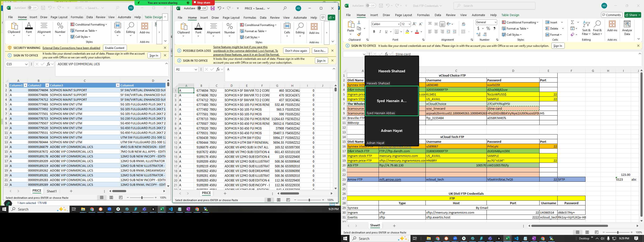Switch to Page Layout view in PRICE window status bar
Viewport: 644px width, 242px height.
[x=279, y=200]
